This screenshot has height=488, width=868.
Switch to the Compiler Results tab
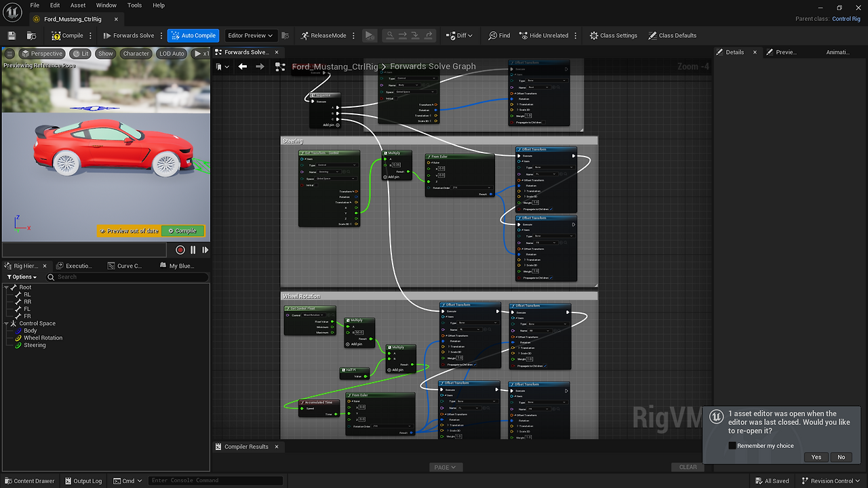pyautogui.click(x=246, y=446)
